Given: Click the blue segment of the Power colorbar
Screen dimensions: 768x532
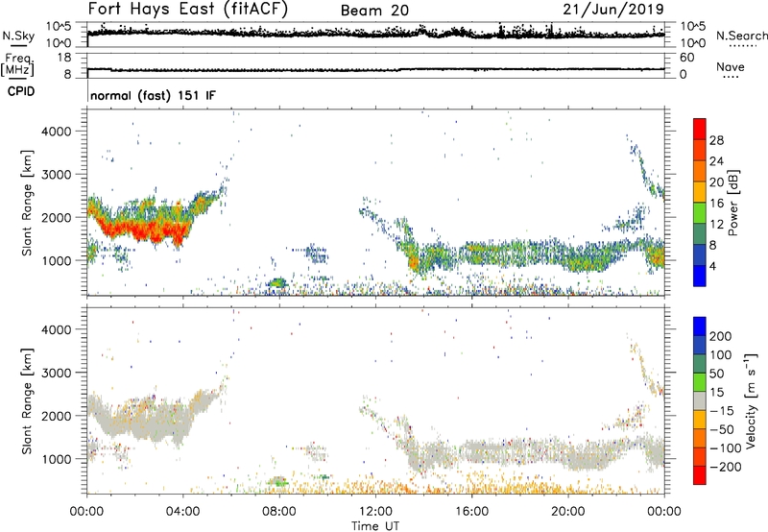Looking at the screenshot, I should point(700,276).
